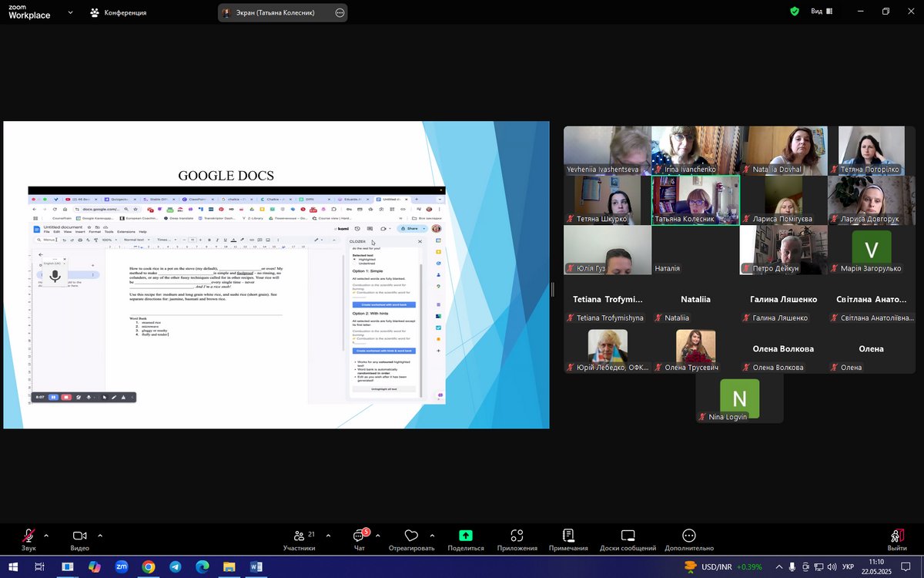The height and width of the screenshot is (578, 924).
Task: Select Юрій Лебедко's participant tile
Action: click(x=608, y=349)
